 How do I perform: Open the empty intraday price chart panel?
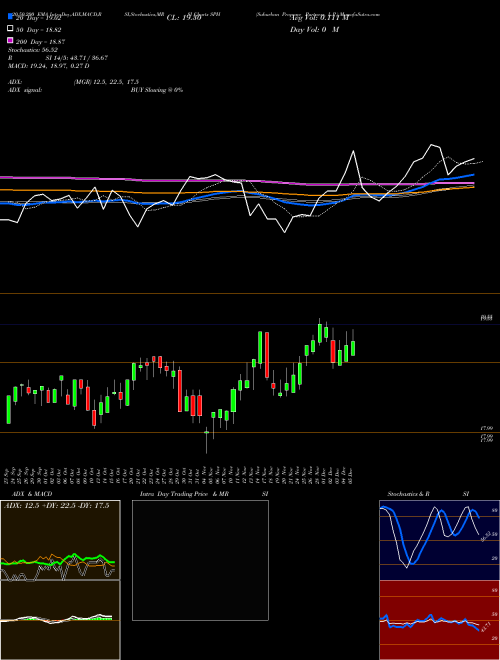[200, 560]
